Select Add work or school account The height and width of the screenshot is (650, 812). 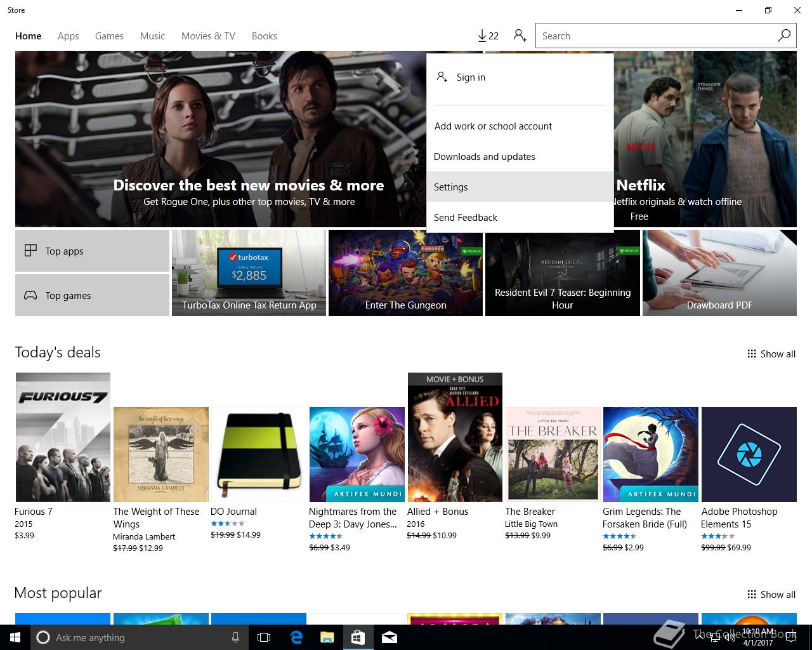click(x=520, y=126)
